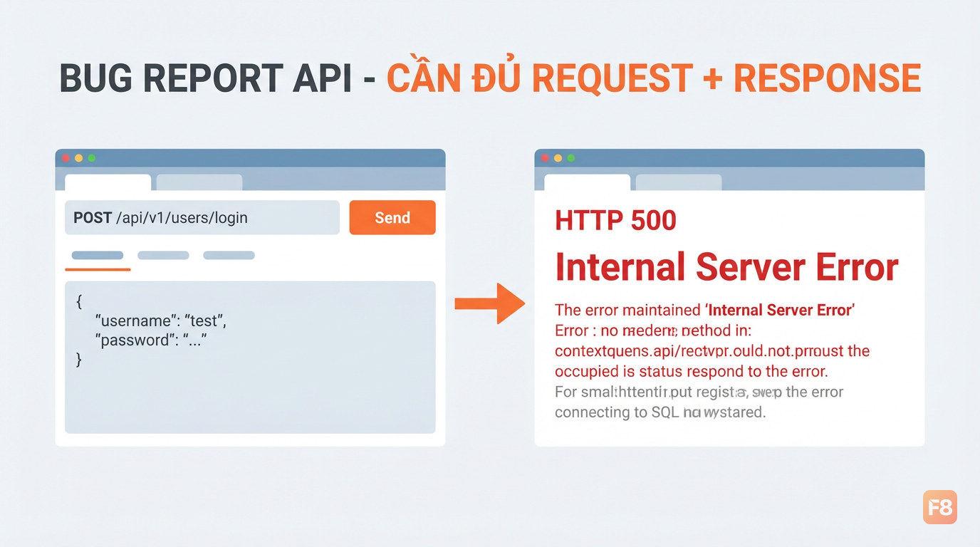The image size is (980, 547).
Task: Click the grey "connecting to SQL" line
Action: click(660, 412)
